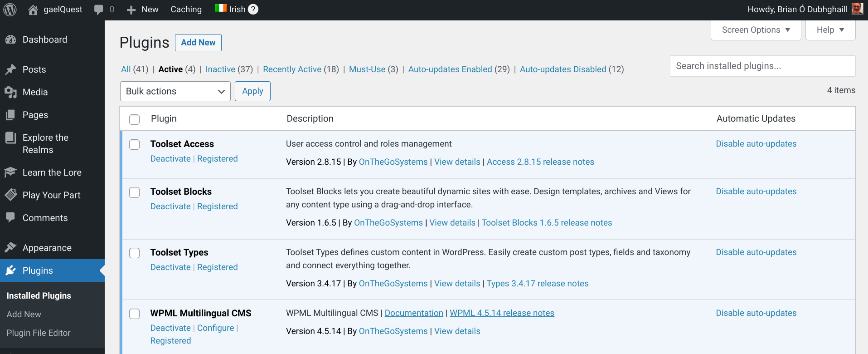Sort by the Plugin column header

[x=164, y=118]
